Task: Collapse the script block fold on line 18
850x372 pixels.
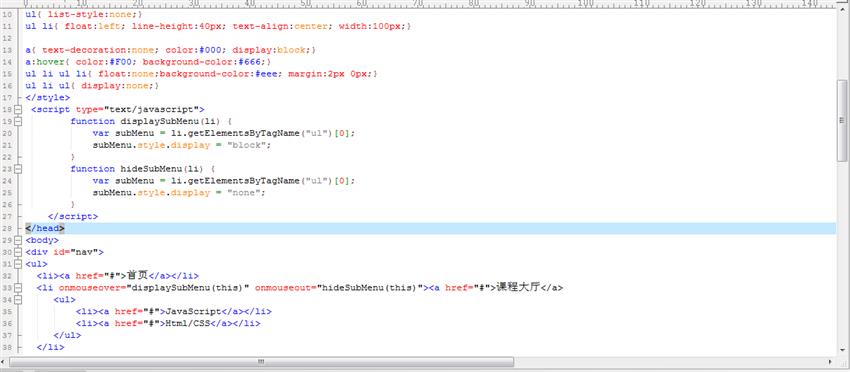Action: click(18, 109)
